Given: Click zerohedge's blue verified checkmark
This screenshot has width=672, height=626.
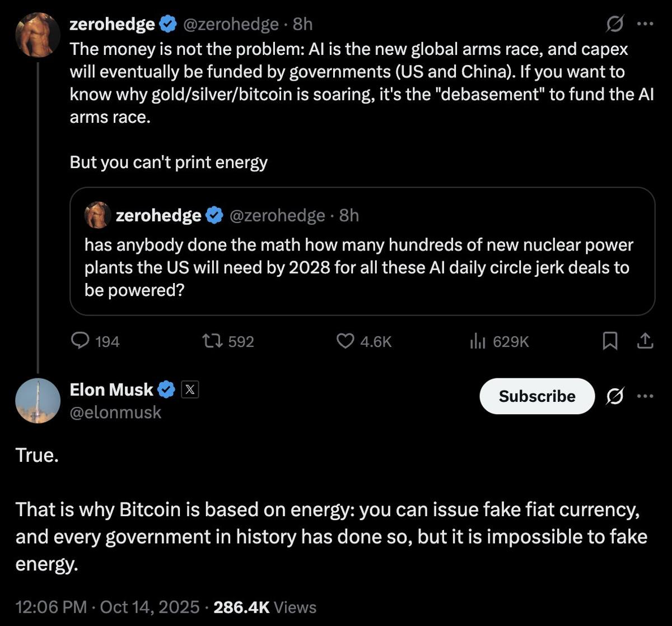Looking at the screenshot, I should tap(167, 24).
